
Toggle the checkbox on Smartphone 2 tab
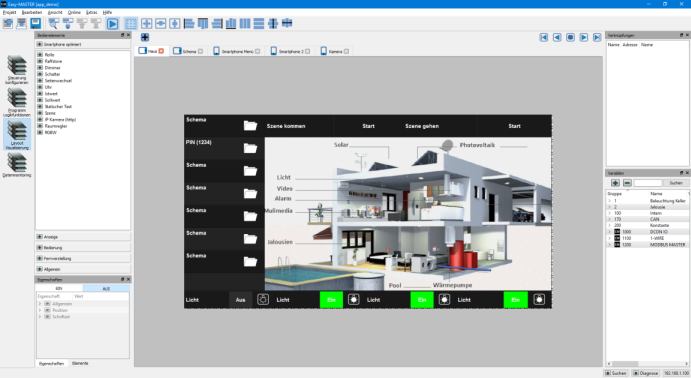click(308, 52)
